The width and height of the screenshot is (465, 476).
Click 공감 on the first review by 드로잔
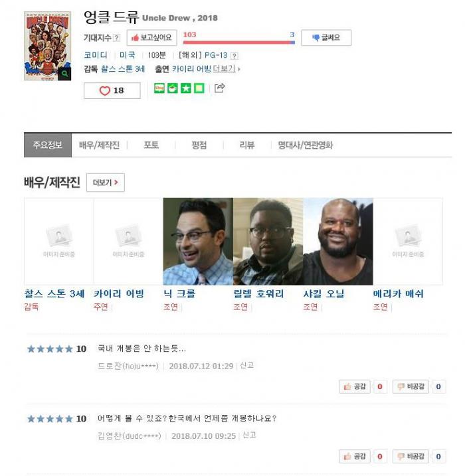click(x=355, y=386)
